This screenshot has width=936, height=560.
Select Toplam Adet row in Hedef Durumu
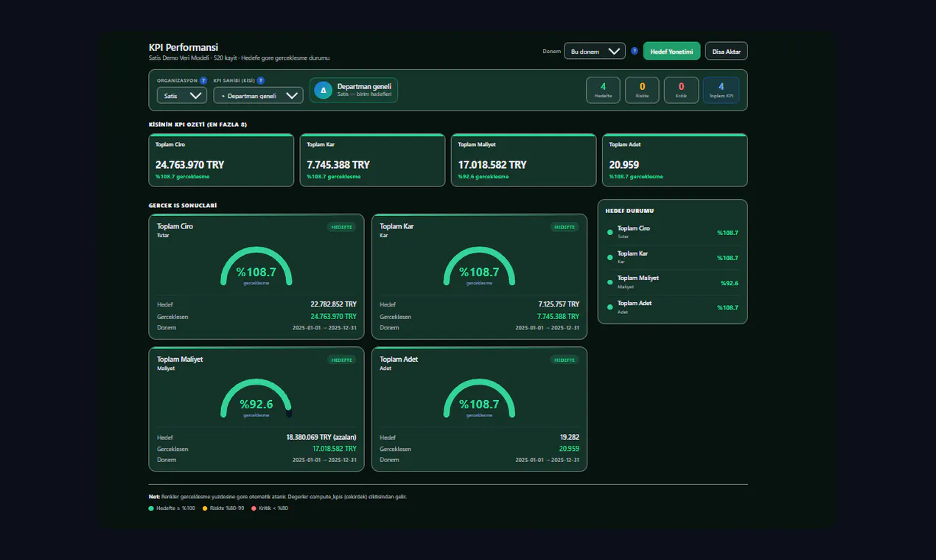[x=672, y=307]
